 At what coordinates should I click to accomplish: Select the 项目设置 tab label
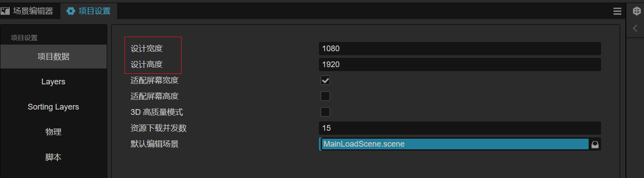[94, 11]
